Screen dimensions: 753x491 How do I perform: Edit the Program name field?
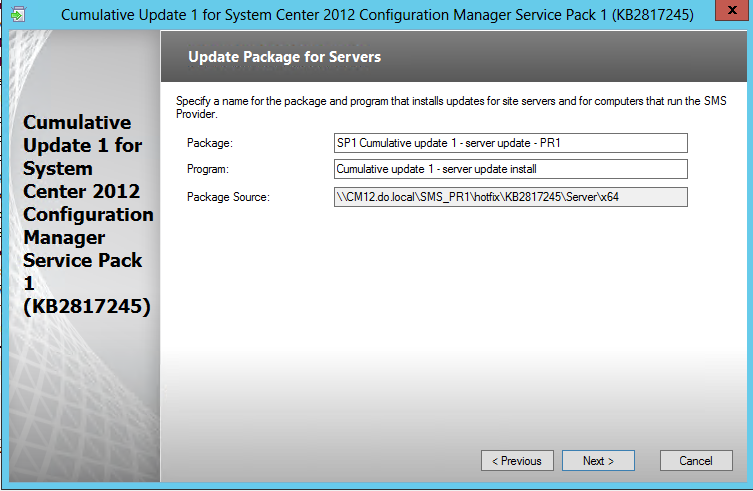click(x=510, y=169)
